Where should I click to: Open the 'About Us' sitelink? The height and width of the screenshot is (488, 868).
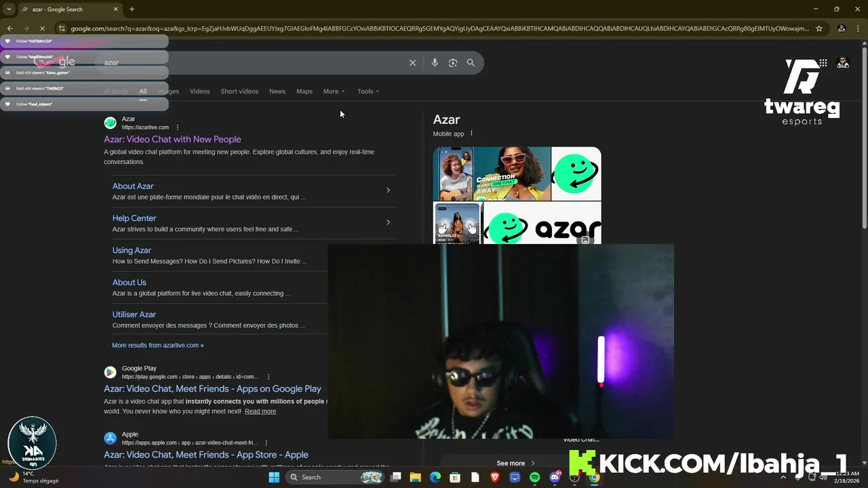pos(130,283)
